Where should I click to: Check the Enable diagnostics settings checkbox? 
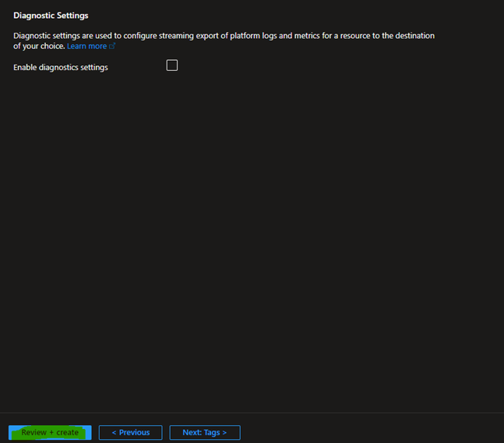[172, 65]
